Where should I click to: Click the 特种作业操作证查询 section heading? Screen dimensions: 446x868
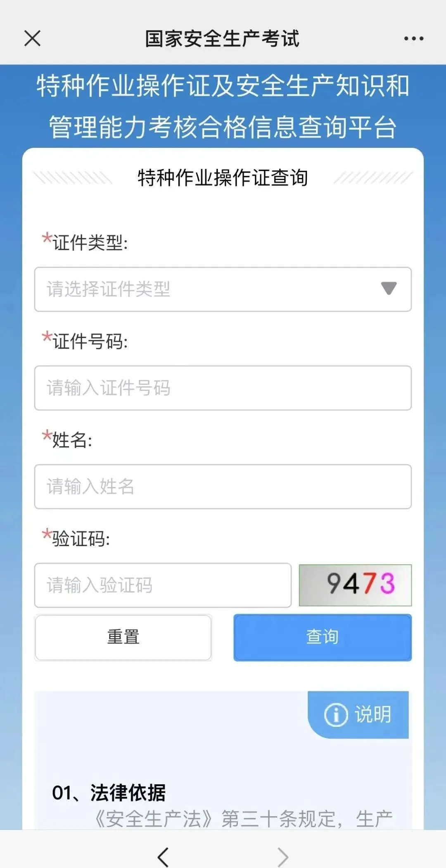223,178
